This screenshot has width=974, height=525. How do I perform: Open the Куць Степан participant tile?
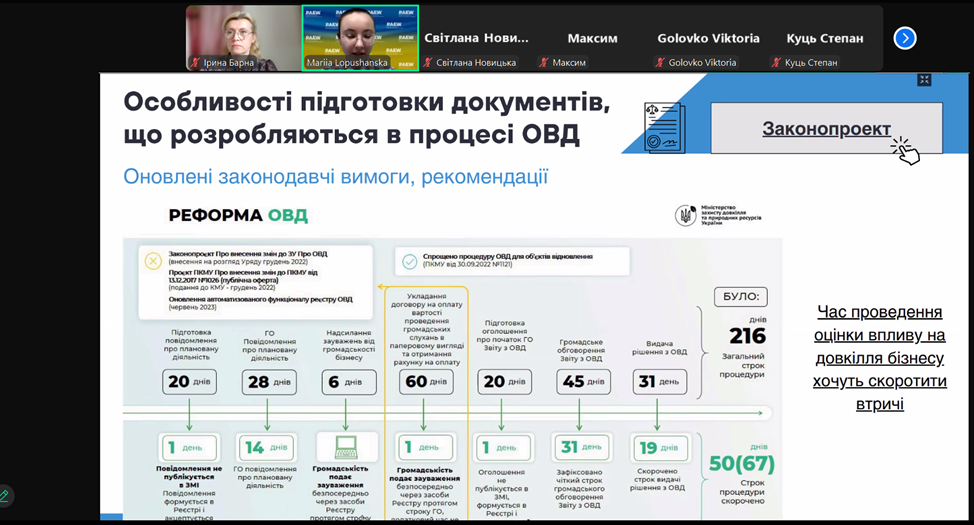(x=824, y=38)
